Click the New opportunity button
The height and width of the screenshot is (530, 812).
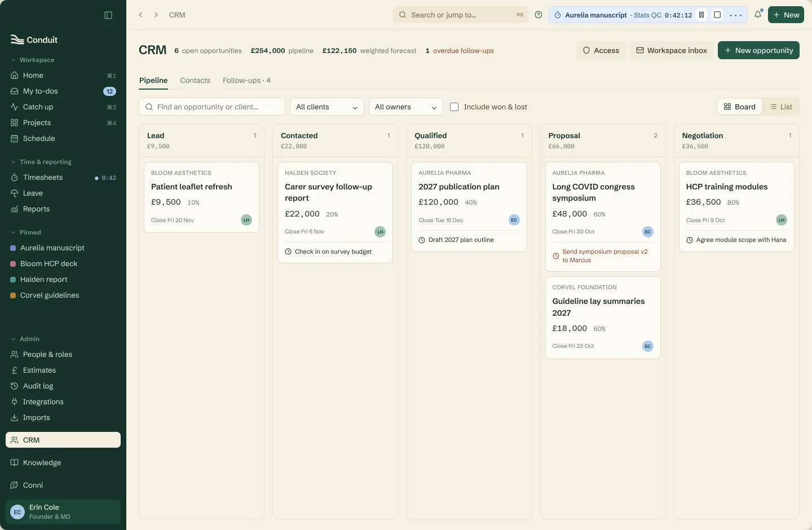(758, 51)
